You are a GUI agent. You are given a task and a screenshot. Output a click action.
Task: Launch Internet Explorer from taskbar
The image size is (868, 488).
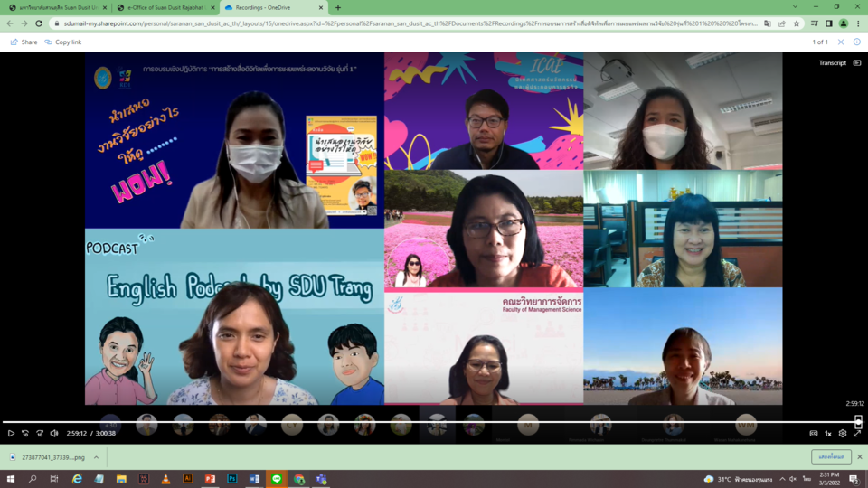77,479
